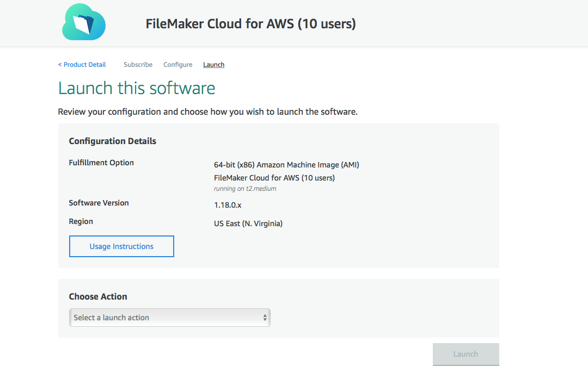This screenshot has height=373, width=588.
Task: Click the back arrow before Product Detail
Action: click(60, 64)
